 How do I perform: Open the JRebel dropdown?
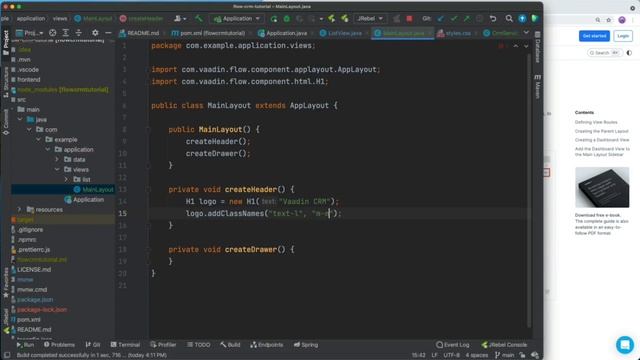coord(370,18)
